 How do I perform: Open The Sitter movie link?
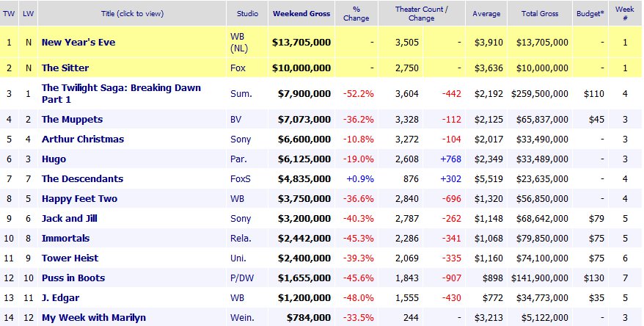pyautogui.click(x=65, y=68)
